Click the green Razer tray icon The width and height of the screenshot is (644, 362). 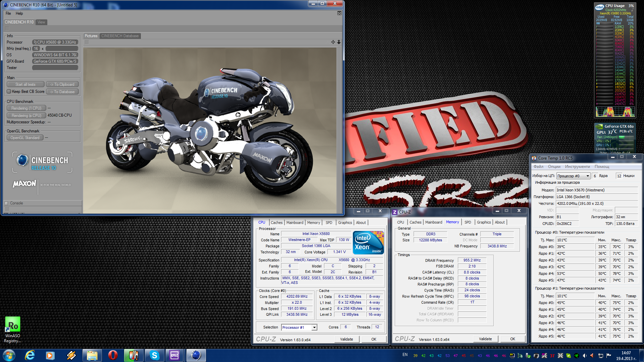577,356
